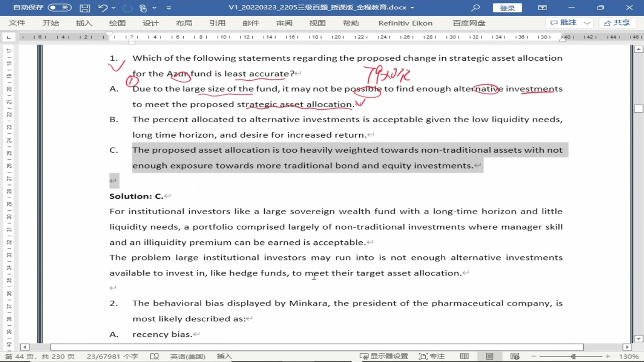The image size is (644, 362).
Task: Click the 登录 sign-in button
Action: [507, 8]
